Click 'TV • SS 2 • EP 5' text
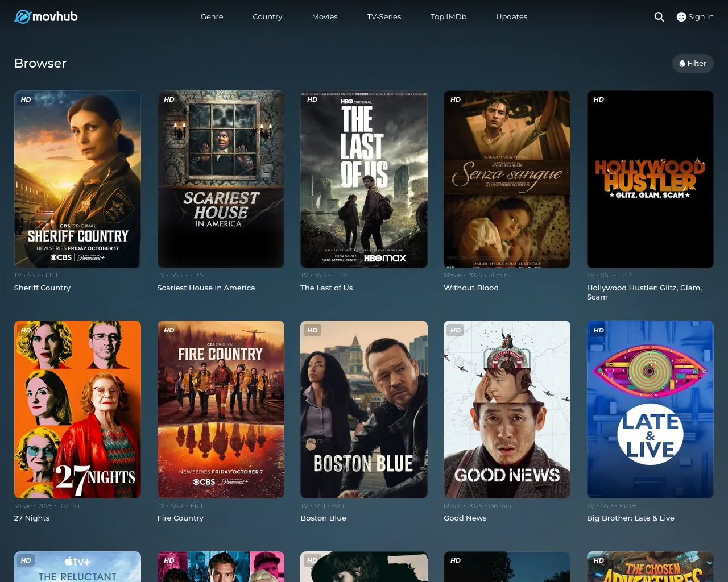 tap(180, 275)
